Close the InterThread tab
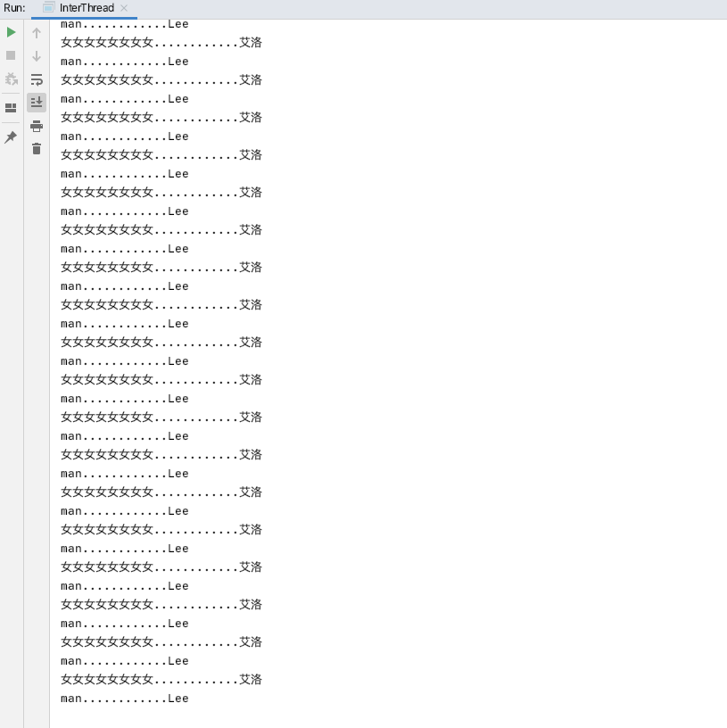Screen dimensions: 727x728 124,8
